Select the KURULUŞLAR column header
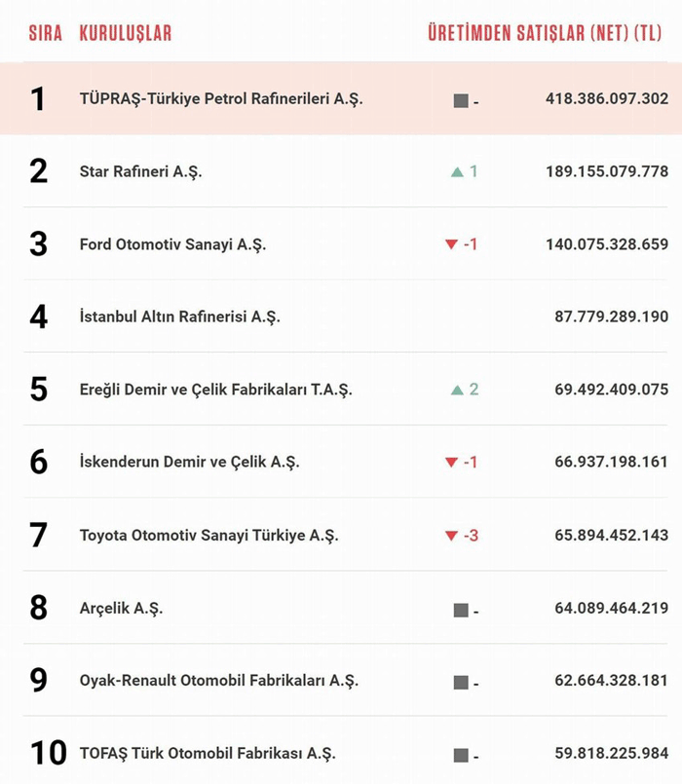 [x=126, y=33]
